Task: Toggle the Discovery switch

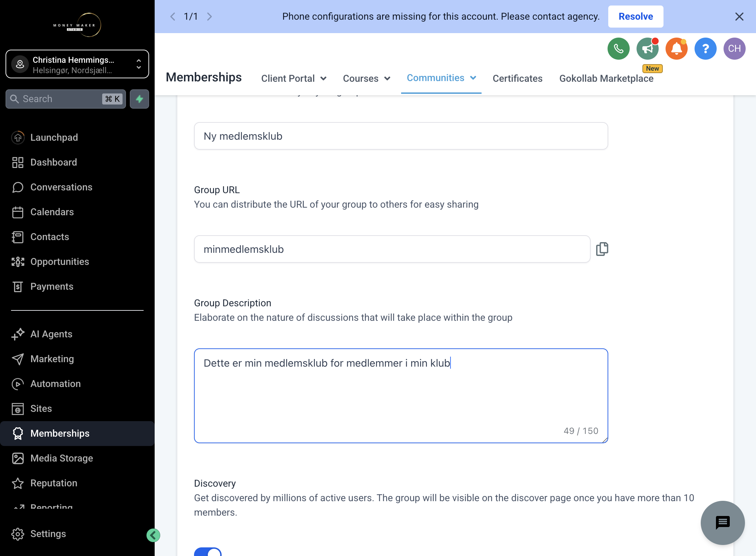Action: pyautogui.click(x=208, y=552)
